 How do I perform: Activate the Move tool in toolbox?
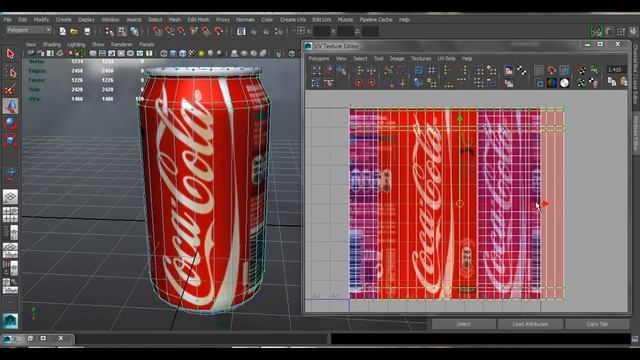tap(10, 106)
